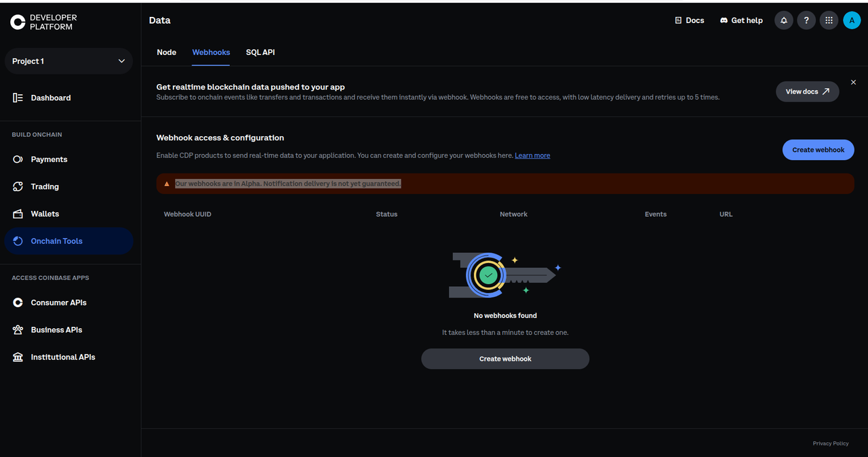868x457 pixels.
Task: Click the gray Create webhook button
Action: pos(505,359)
